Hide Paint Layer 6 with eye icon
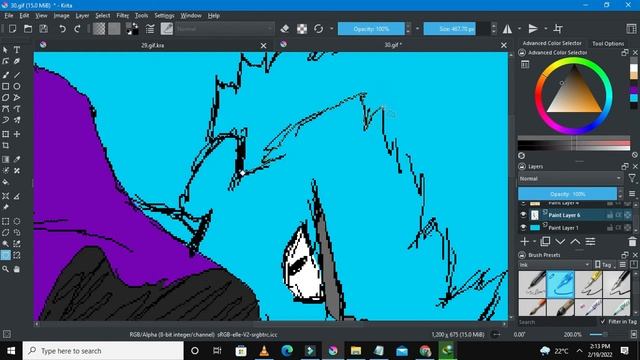The image size is (640, 360). (523, 215)
